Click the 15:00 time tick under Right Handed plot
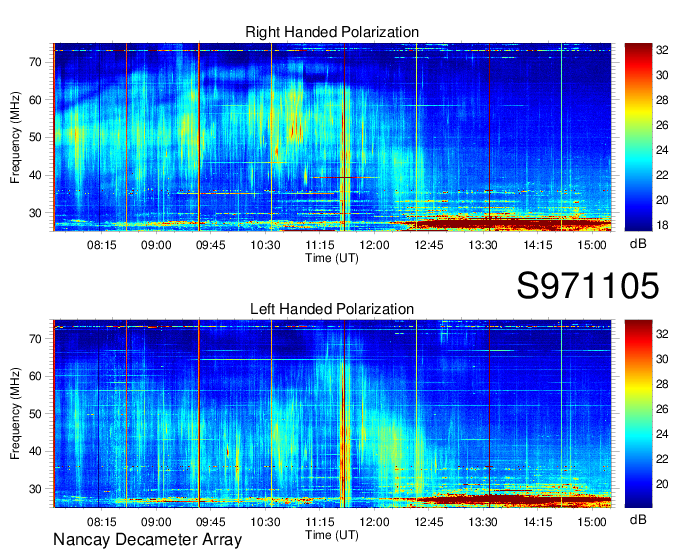This screenshot has height=552, width=680. [x=592, y=245]
